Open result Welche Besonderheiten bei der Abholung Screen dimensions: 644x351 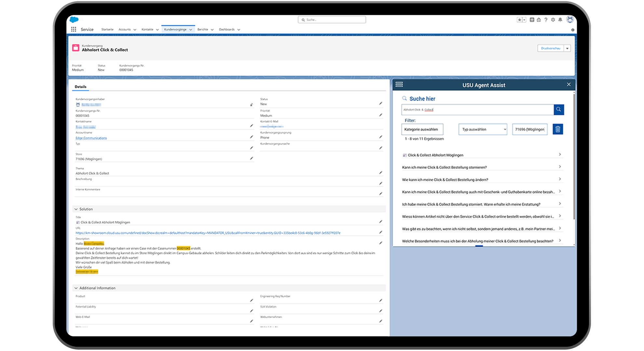[482, 241]
